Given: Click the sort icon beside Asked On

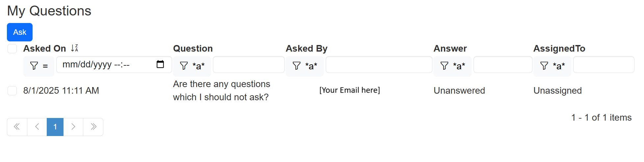Looking at the screenshot, I should (75, 48).
